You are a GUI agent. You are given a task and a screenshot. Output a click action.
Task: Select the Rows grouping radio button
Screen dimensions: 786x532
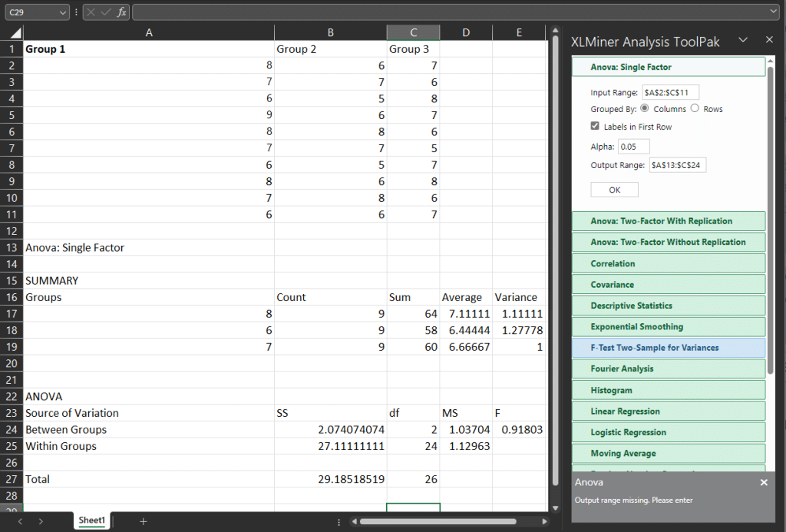pyautogui.click(x=695, y=109)
